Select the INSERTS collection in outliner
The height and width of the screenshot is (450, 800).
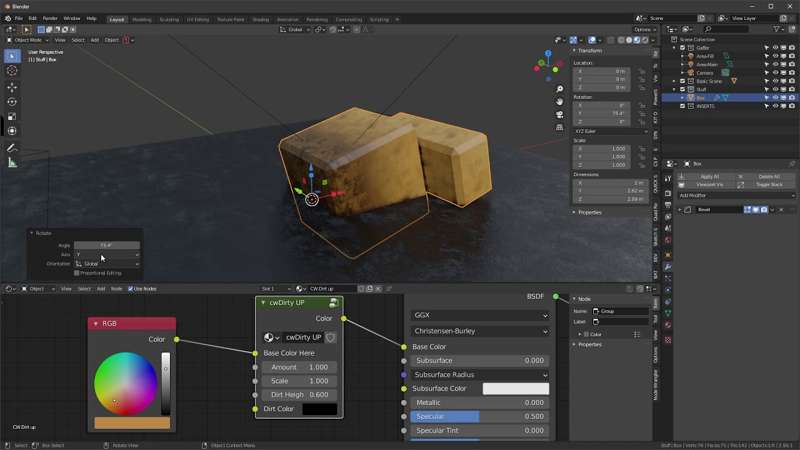(706, 106)
